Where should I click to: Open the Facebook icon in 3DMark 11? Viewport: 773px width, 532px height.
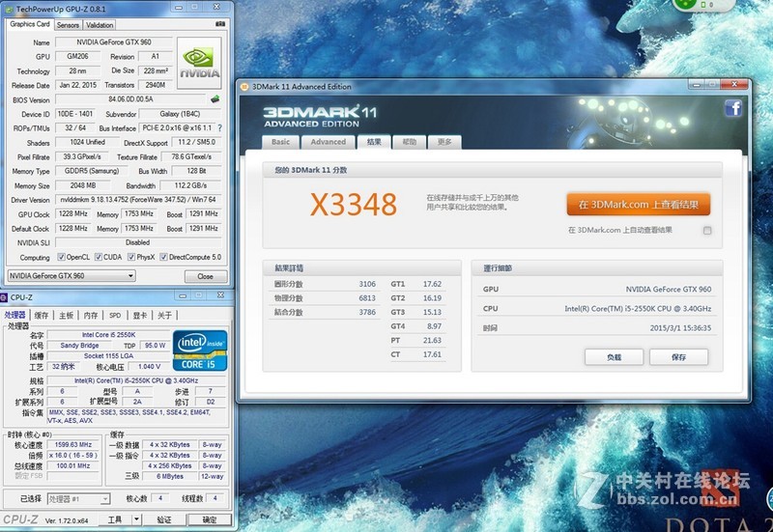pyautogui.click(x=733, y=107)
